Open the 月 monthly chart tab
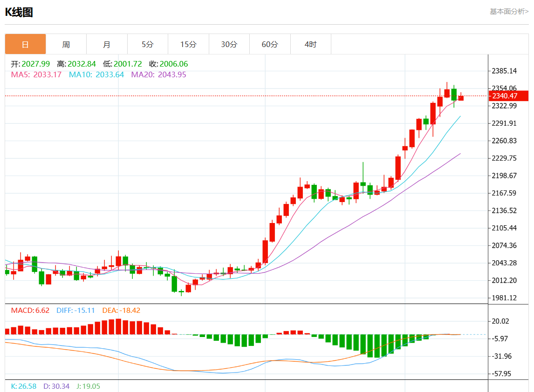The width and height of the screenshot is (534, 392). click(107, 44)
